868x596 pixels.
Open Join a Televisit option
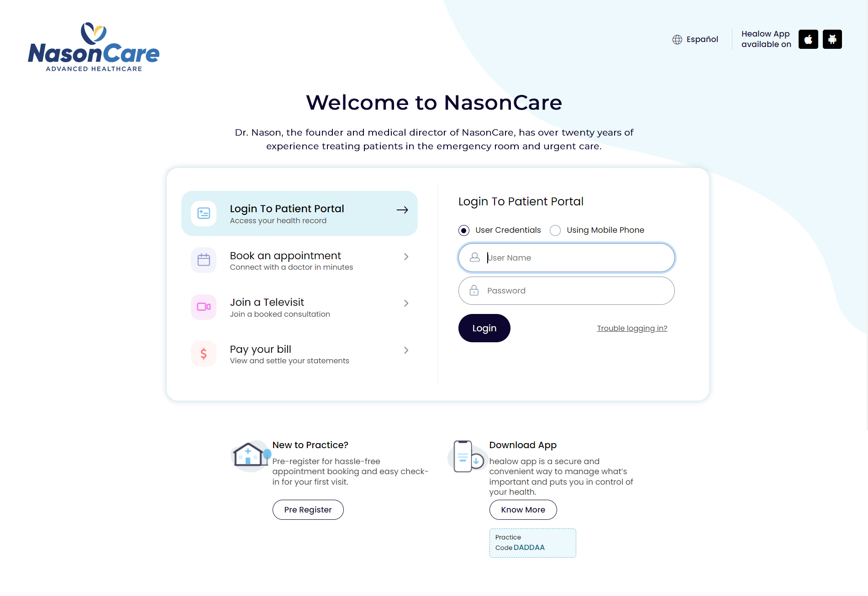(x=300, y=307)
